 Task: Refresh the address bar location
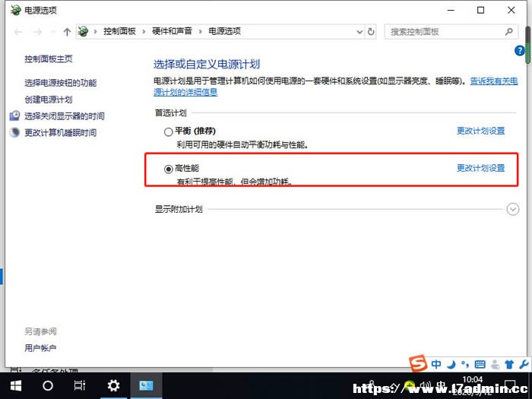coord(371,32)
